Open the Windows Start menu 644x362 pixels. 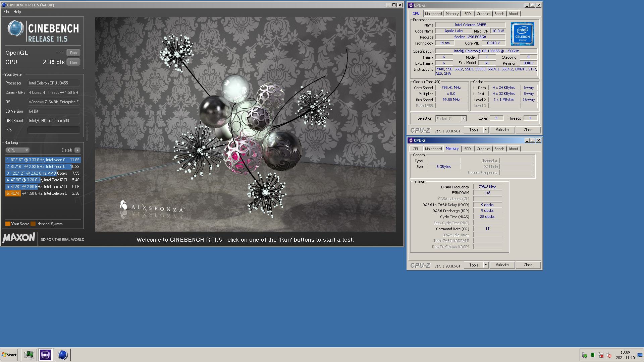tap(9, 355)
